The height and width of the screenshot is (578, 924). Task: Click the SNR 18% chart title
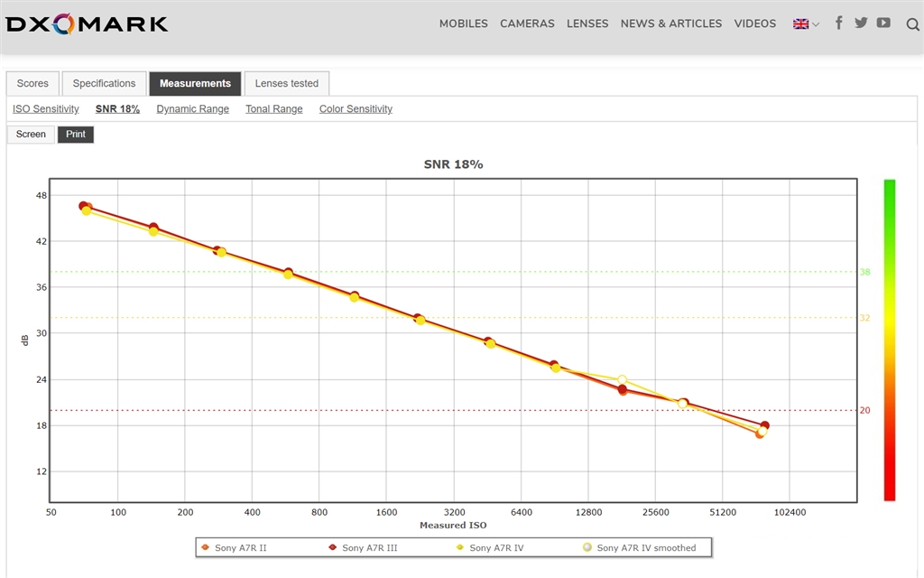(453, 164)
